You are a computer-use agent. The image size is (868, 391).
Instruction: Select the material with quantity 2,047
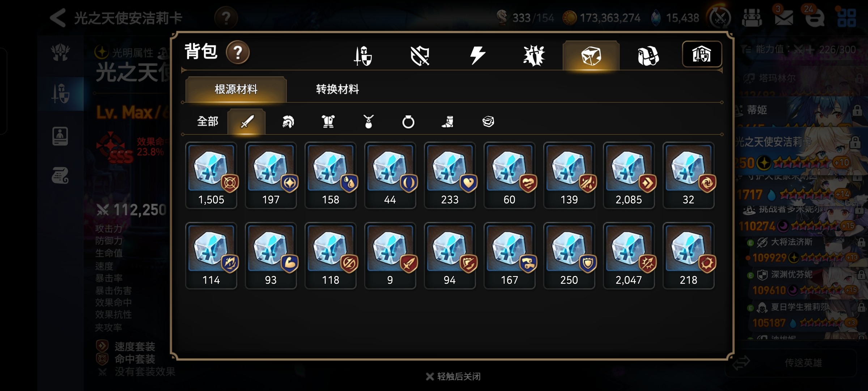[629, 256]
